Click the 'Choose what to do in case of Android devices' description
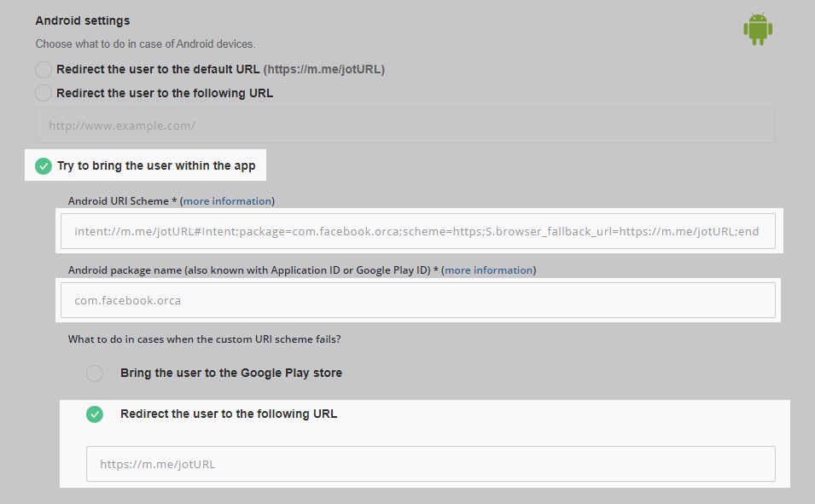Image resolution: width=815 pixels, height=504 pixels. pos(146,44)
